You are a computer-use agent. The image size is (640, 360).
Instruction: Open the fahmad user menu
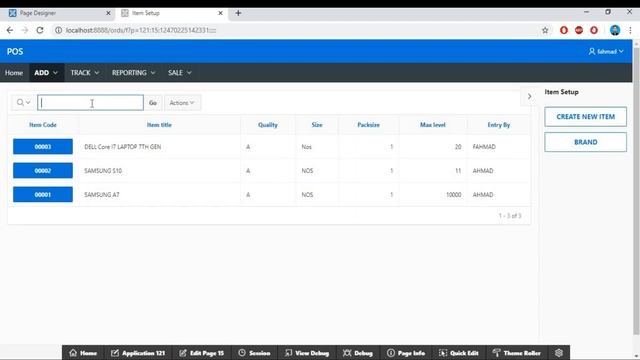pos(606,51)
